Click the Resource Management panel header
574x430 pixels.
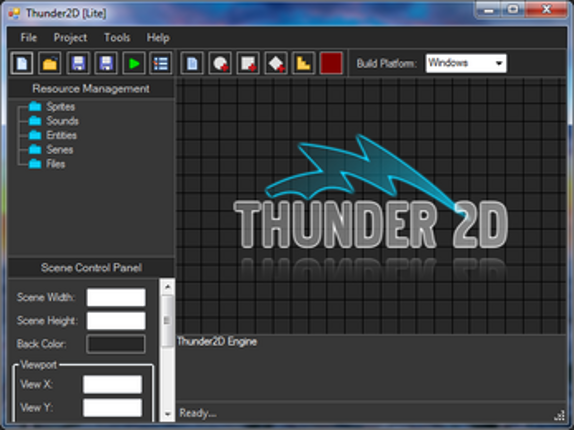coord(91,89)
